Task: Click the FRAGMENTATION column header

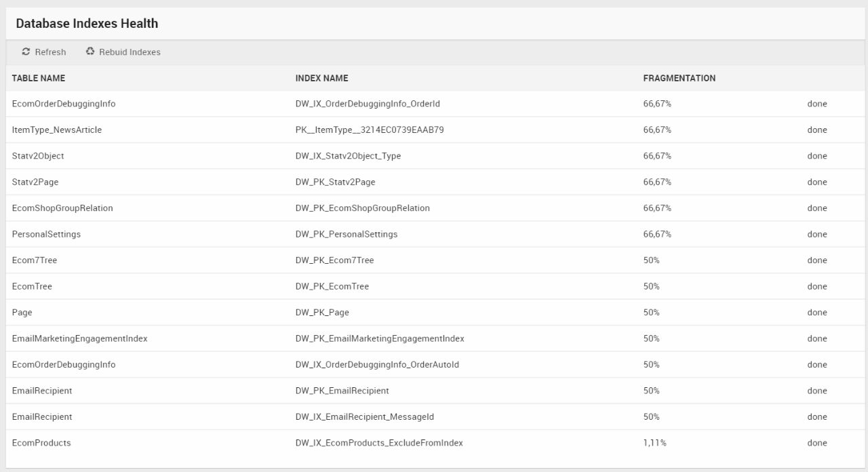Action: click(679, 78)
